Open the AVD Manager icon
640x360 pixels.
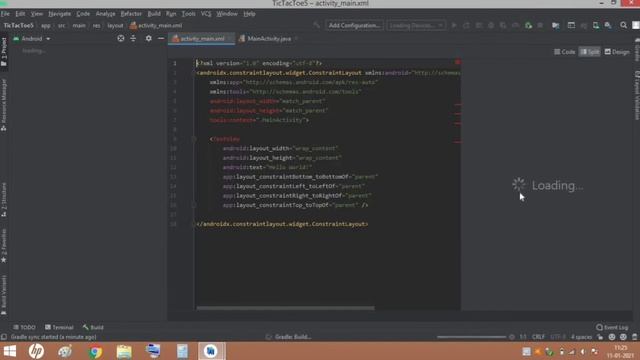coord(596,25)
